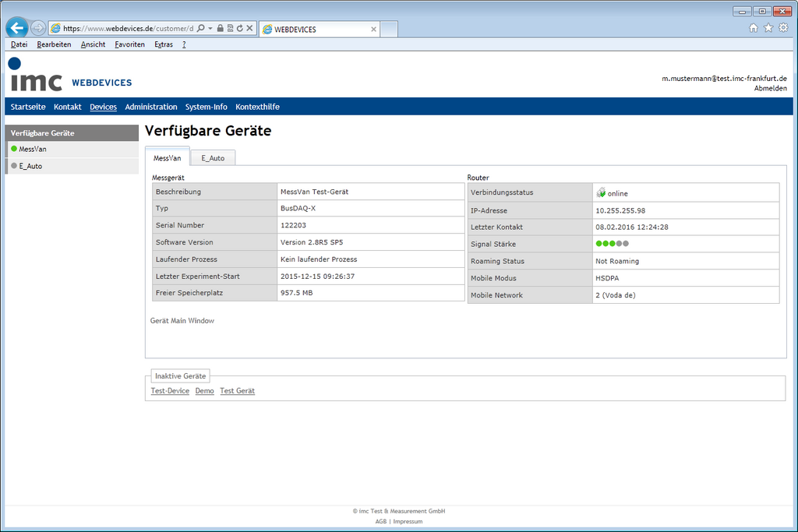Stop page loading with the X icon
This screenshot has height=532, width=798.
pyautogui.click(x=249, y=27)
